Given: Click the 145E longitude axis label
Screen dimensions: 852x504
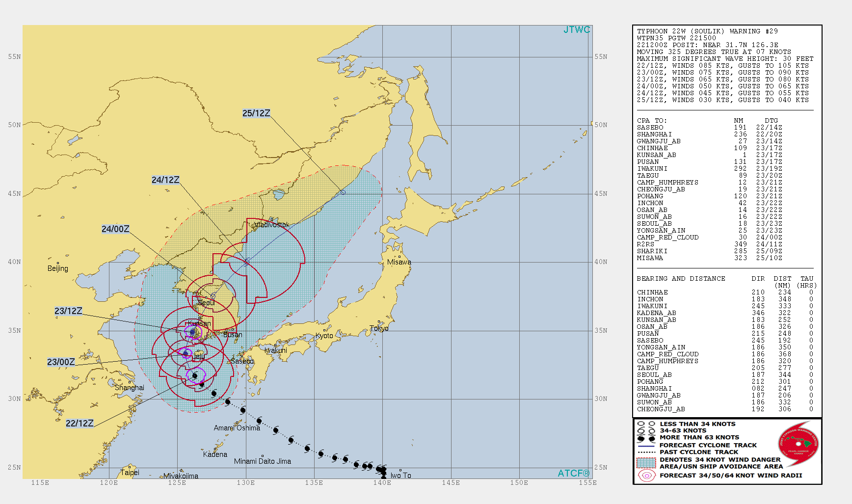Looking at the screenshot, I should coord(451,482).
